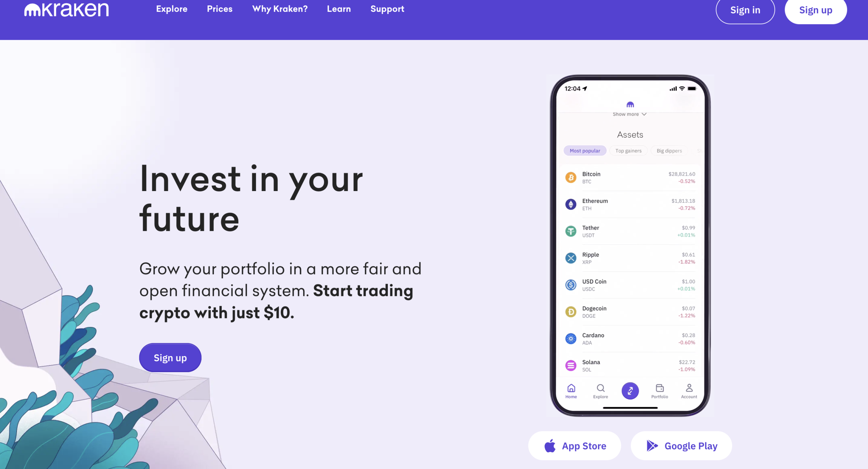Click the Prices menu item
The height and width of the screenshot is (469, 868).
click(x=219, y=9)
